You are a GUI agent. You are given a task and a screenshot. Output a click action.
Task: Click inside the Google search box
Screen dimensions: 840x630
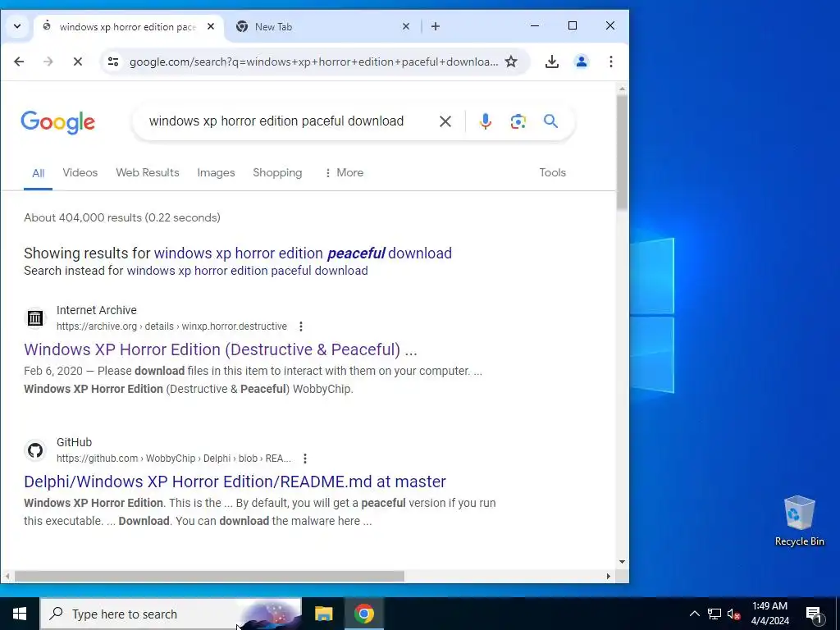click(276, 121)
